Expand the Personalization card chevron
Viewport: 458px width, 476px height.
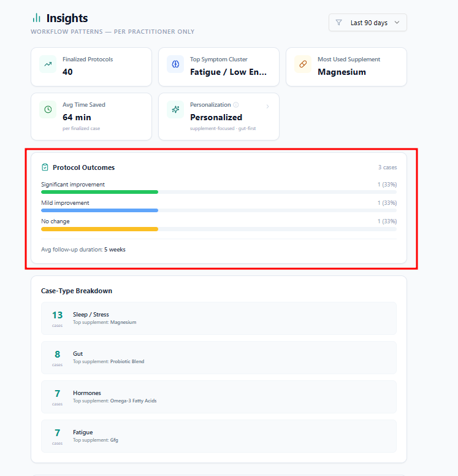pos(267,107)
